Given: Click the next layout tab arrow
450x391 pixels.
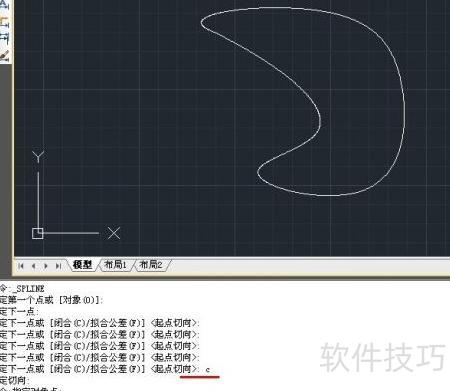Looking at the screenshot, I should tap(46, 266).
